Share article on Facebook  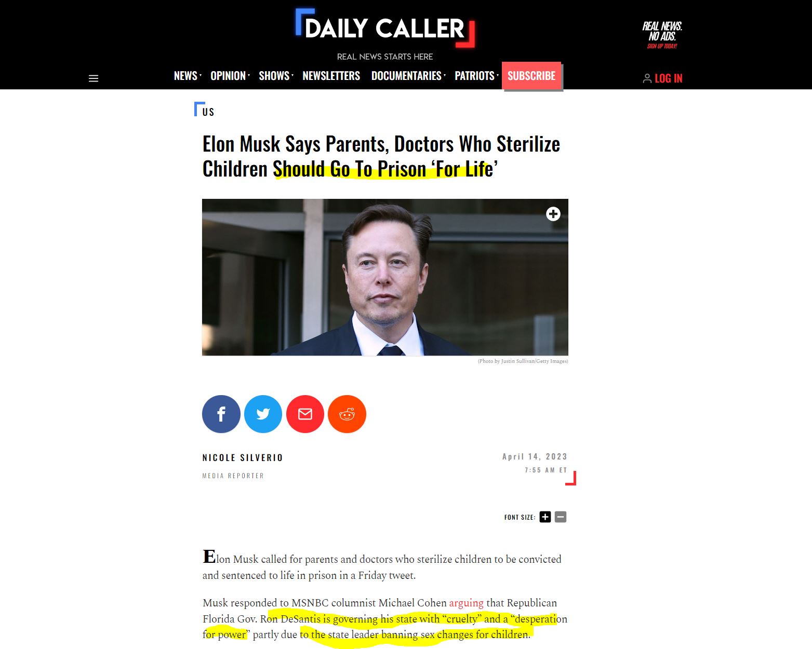[x=221, y=414]
